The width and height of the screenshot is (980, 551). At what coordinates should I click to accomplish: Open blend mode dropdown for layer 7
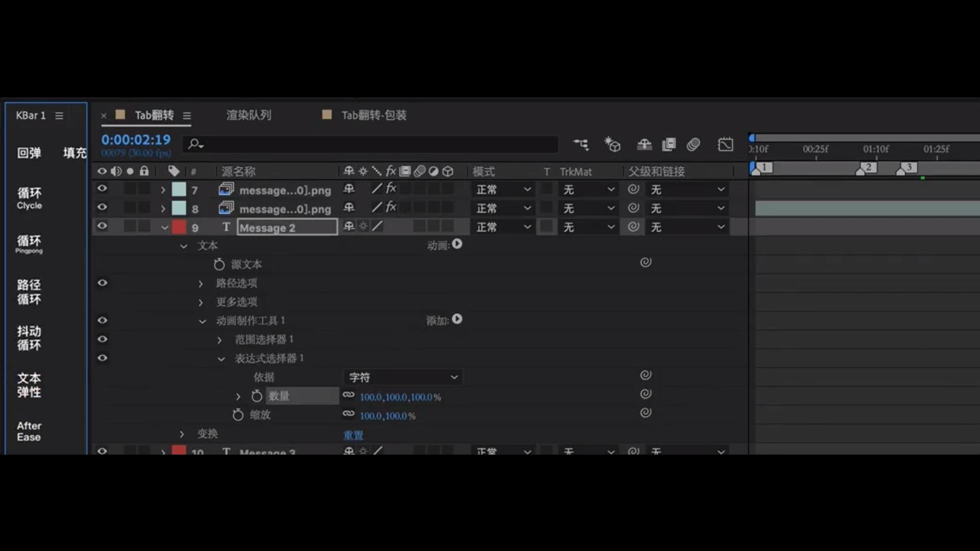click(503, 189)
